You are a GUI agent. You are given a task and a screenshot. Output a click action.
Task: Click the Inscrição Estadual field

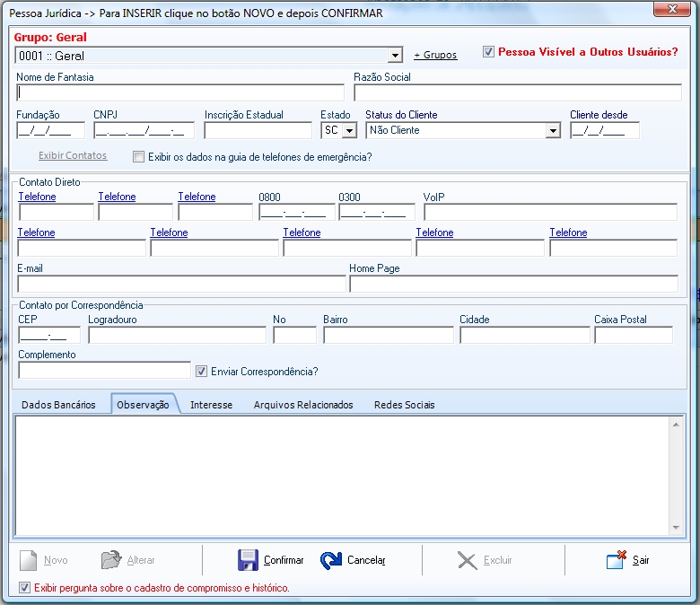258,130
